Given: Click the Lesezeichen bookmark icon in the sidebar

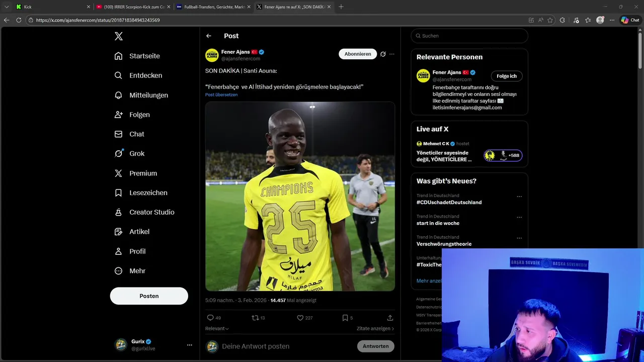Looking at the screenshot, I should (118, 193).
